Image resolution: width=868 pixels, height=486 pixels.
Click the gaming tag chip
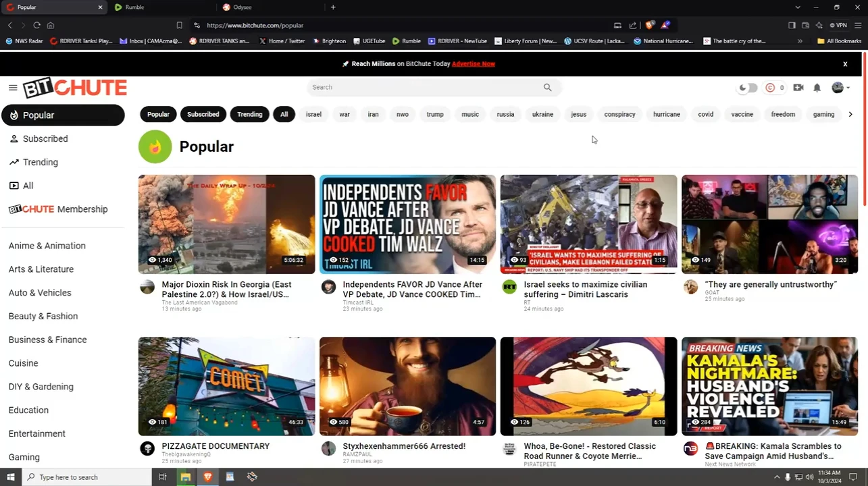823,114
